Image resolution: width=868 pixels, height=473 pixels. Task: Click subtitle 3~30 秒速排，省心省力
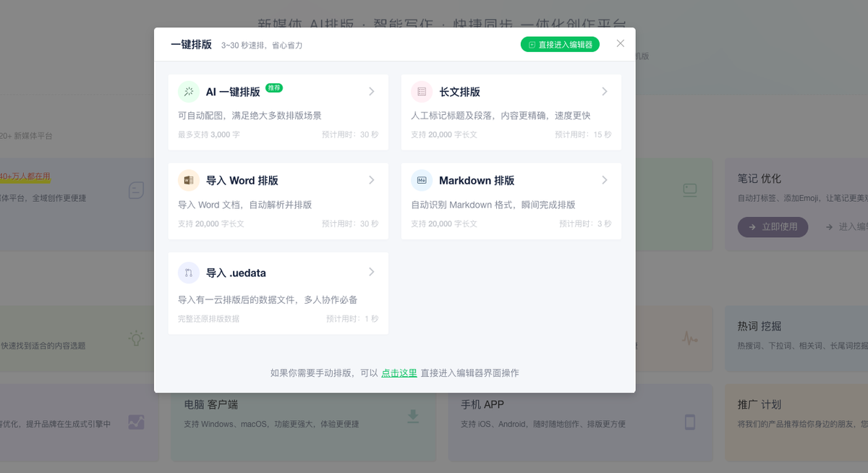coord(262,46)
